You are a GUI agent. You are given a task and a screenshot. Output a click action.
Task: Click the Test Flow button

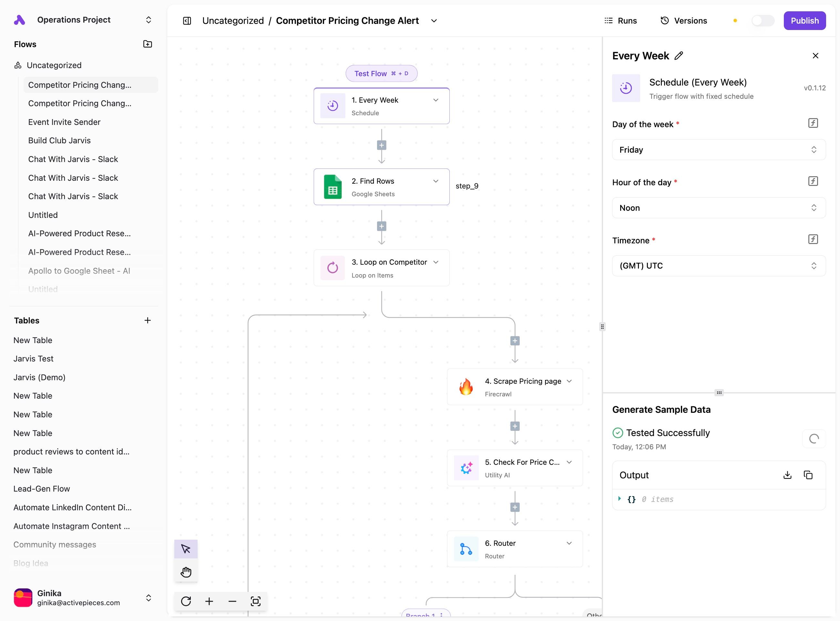(381, 73)
